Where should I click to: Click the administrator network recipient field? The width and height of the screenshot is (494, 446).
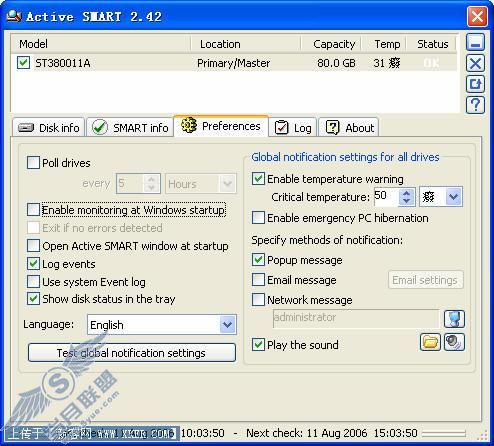[x=356, y=318]
